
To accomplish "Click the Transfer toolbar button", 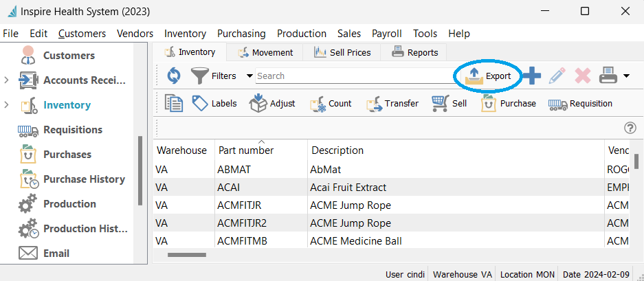I will click(x=392, y=104).
